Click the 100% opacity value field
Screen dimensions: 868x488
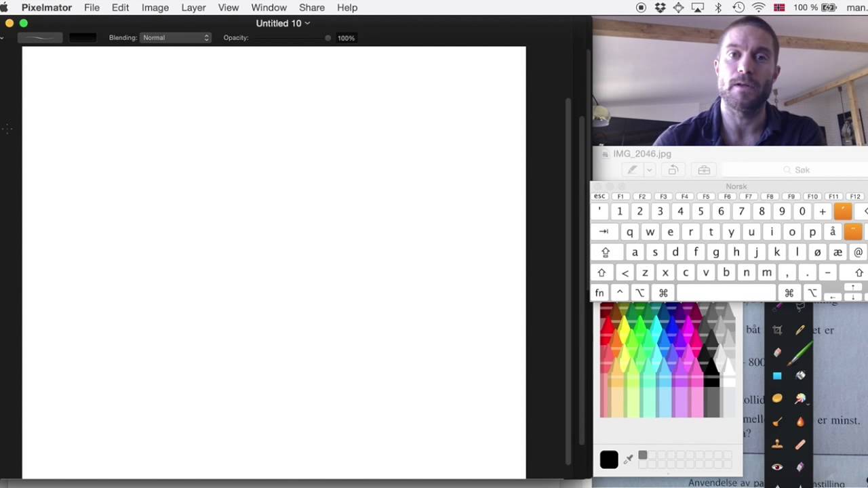(x=346, y=38)
